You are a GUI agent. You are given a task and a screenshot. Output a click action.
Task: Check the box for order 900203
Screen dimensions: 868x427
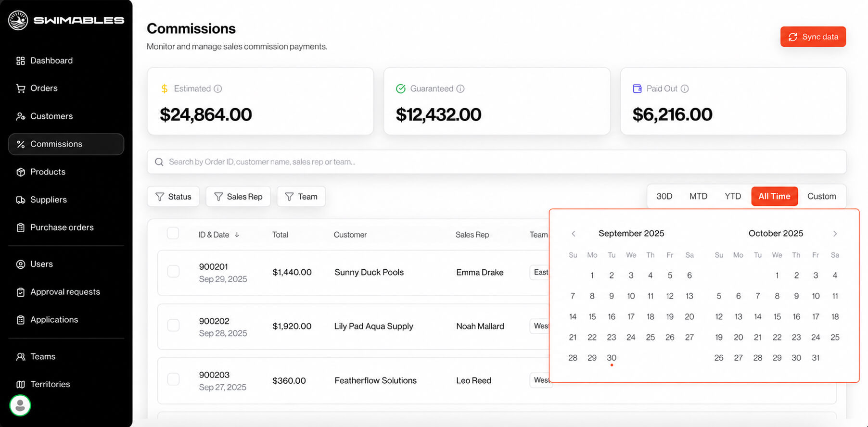[173, 379]
